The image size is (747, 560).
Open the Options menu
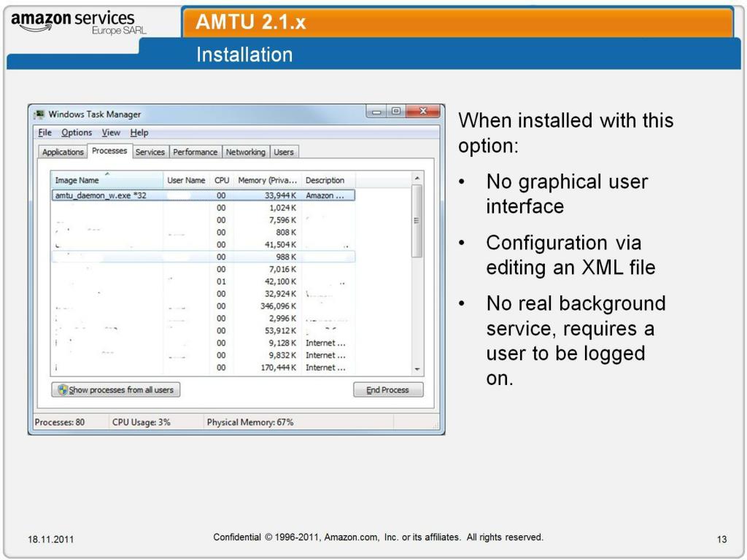point(76,133)
